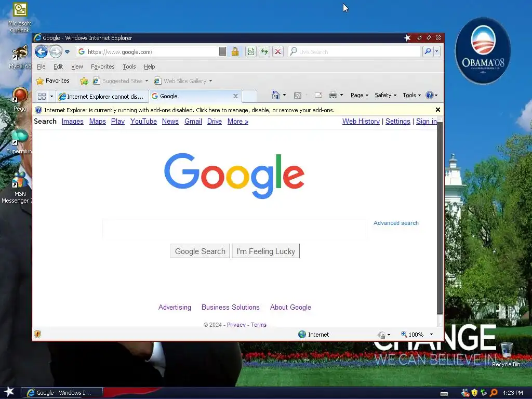Open the Help menu
Screen dimensions: 532x399
tap(149, 66)
